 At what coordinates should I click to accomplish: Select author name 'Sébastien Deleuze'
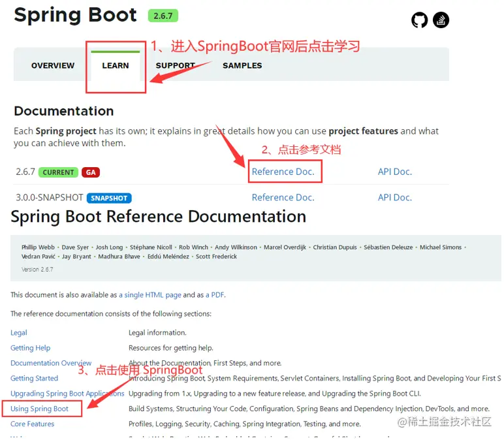[x=388, y=247]
